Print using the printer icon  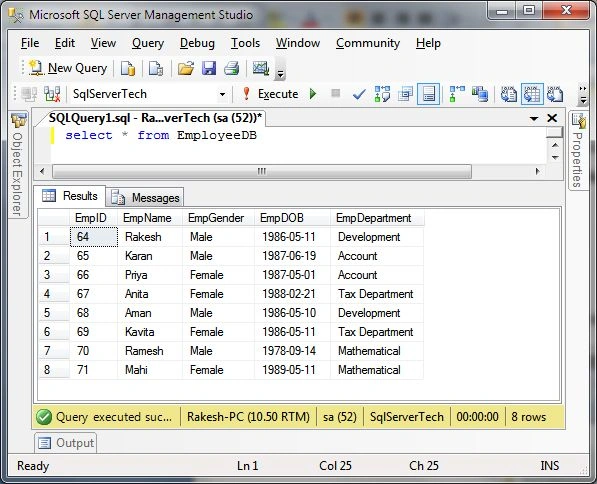click(231, 69)
